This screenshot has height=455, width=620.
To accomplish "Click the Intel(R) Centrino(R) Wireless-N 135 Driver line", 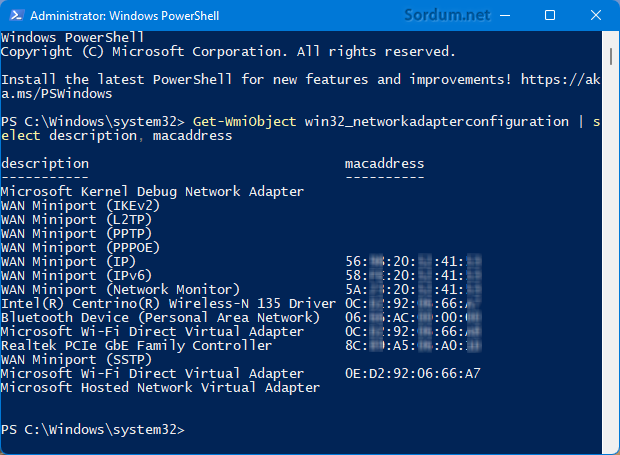I will tap(168, 304).
